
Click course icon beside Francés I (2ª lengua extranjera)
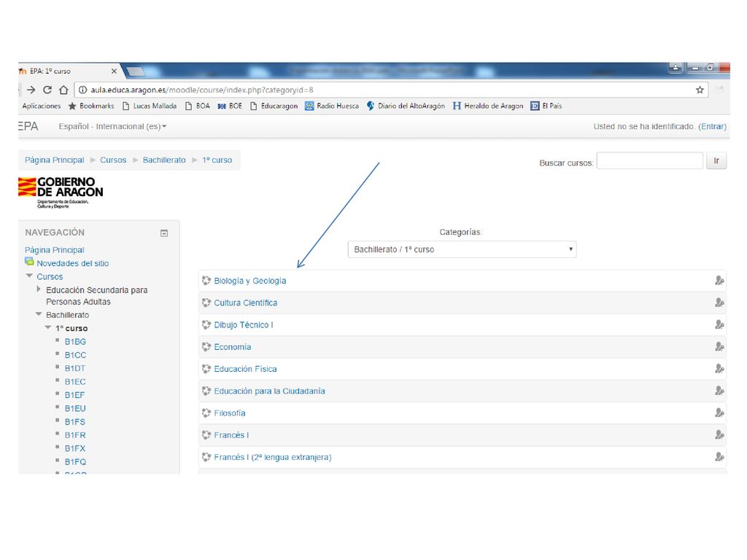(206, 456)
